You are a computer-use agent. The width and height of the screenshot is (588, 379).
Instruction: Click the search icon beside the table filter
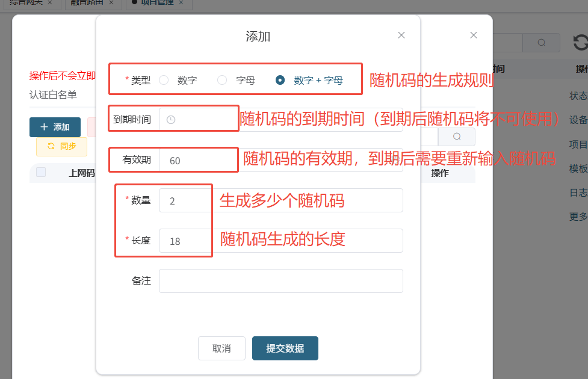pyautogui.click(x=457, y=137)
